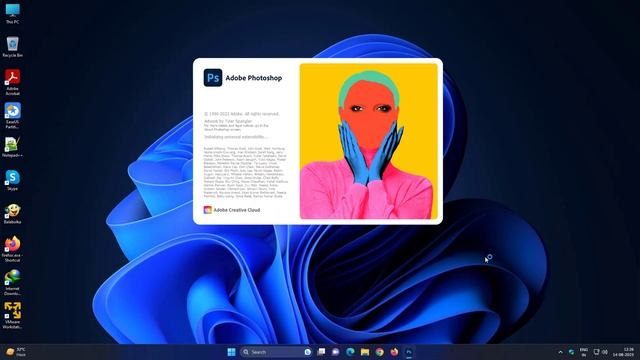Switch to Photoshop taskbar icon
The width and height of the screenshot is (640, 360).
[409, 352]
